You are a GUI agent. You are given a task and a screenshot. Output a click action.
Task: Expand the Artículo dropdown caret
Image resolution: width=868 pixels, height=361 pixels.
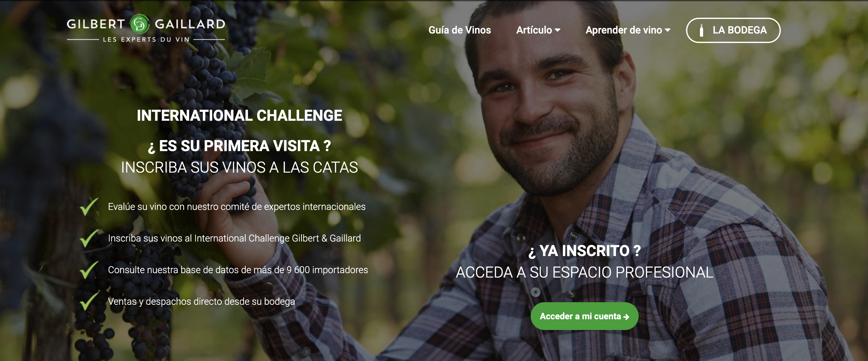[558, 30]
